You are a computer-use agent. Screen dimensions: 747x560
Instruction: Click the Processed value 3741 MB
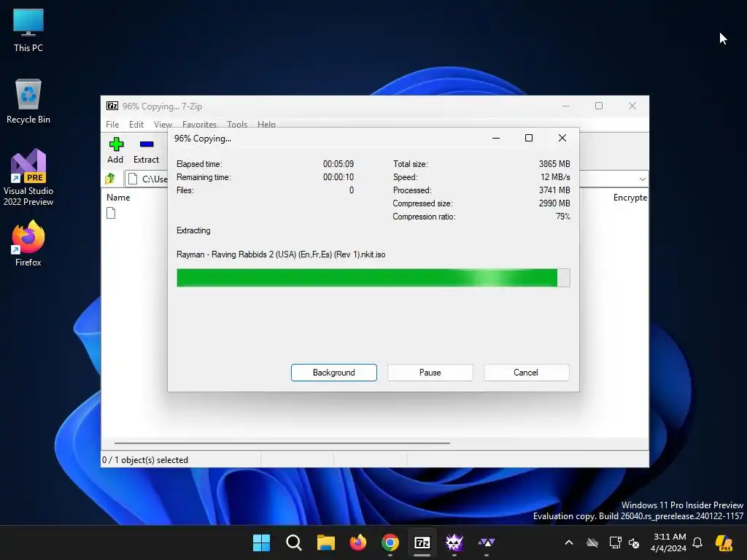click(x=554, y=190)
